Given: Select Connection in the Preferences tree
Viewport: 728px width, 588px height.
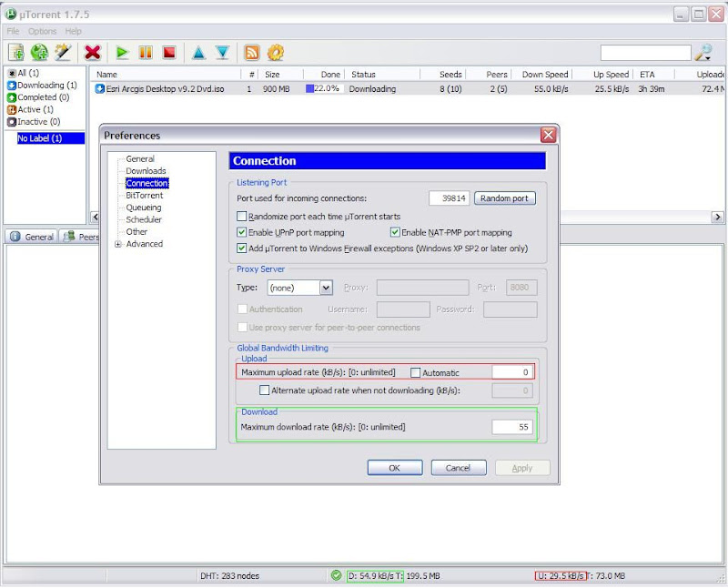Looking at the screenshot, I should pyautogui.click(x=147, y=183).
